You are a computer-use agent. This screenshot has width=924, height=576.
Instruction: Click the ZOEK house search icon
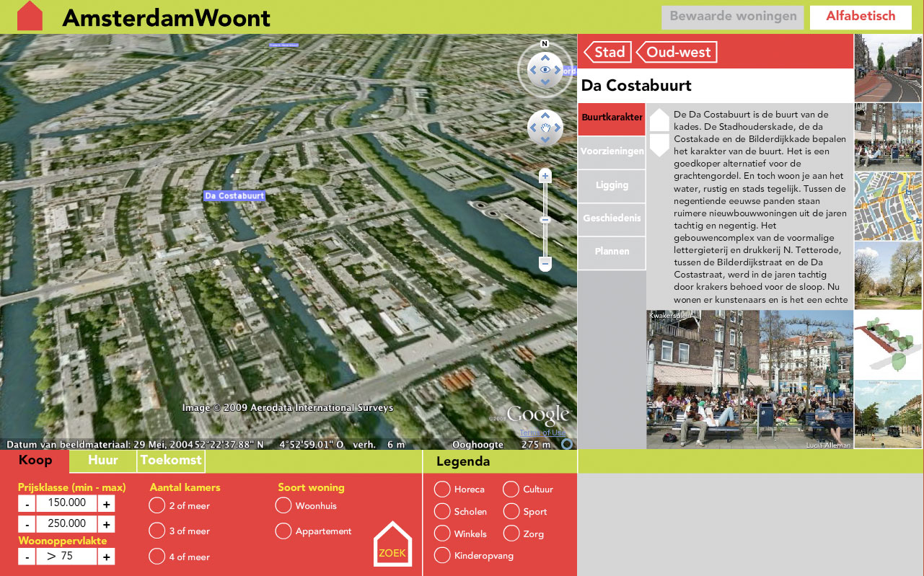click(392, 544)
